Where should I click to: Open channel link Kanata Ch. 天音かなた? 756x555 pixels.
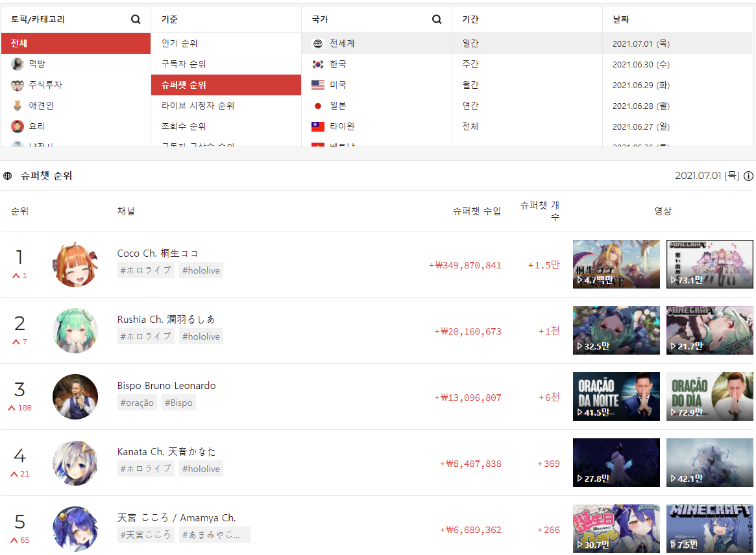pos(166,451)
